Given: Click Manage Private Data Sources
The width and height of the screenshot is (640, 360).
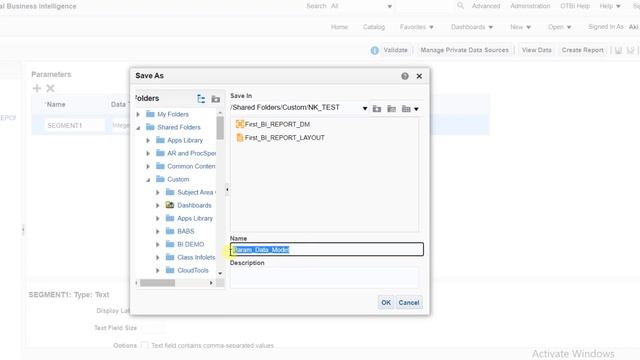Looking at the screenshot, I should pos(464,50).
